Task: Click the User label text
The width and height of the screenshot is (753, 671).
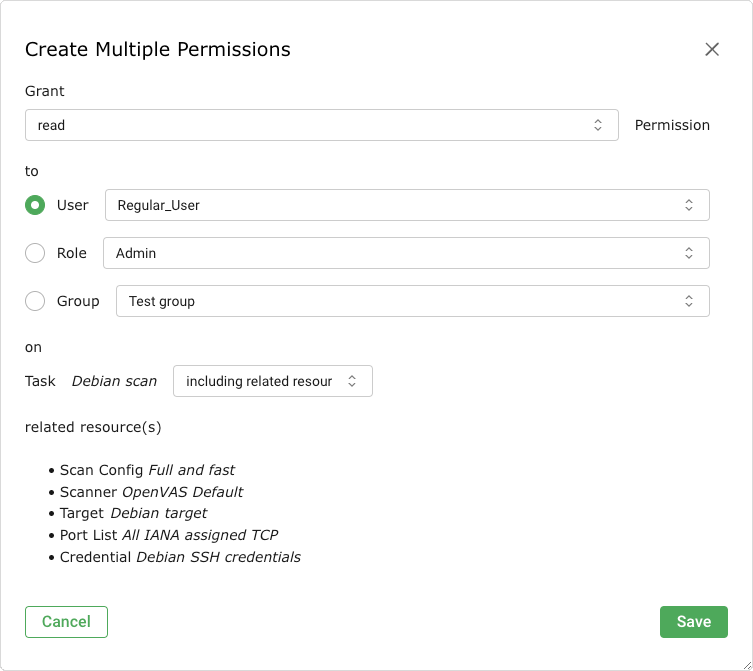Action: (x=73, y=205)
